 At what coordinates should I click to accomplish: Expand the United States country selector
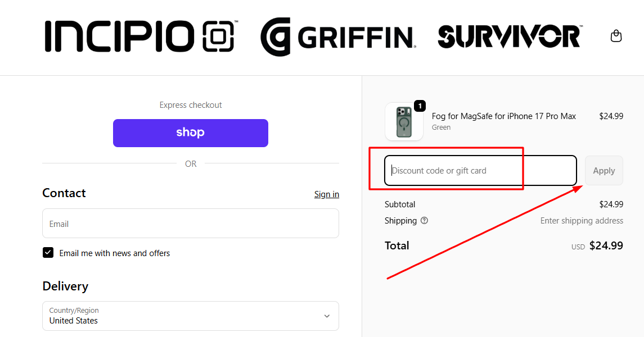coord(190,316)
